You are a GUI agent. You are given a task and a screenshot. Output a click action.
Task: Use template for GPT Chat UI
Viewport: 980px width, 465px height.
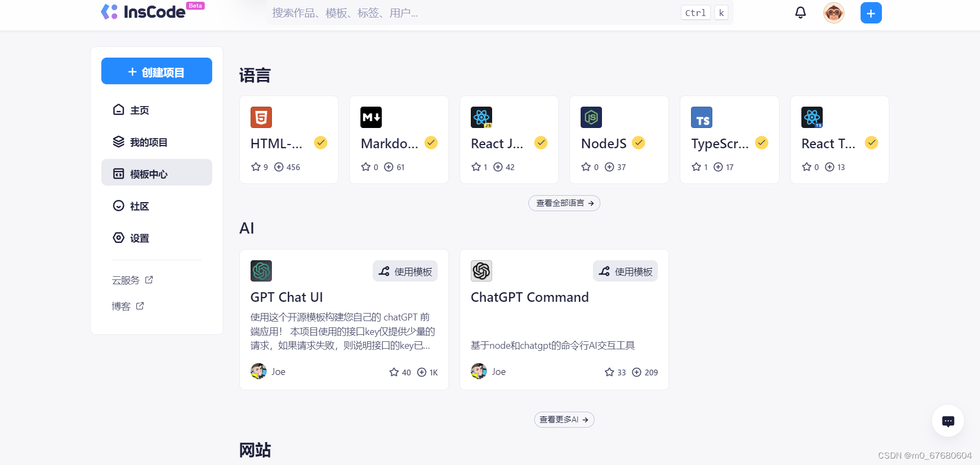pyautogui.click(x=405, y=271)
